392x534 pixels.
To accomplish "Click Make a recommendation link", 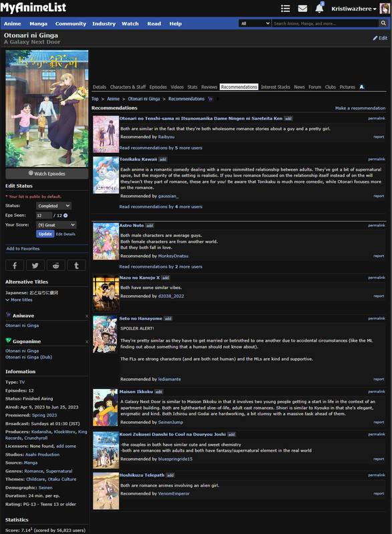I will tap(361, 108).
